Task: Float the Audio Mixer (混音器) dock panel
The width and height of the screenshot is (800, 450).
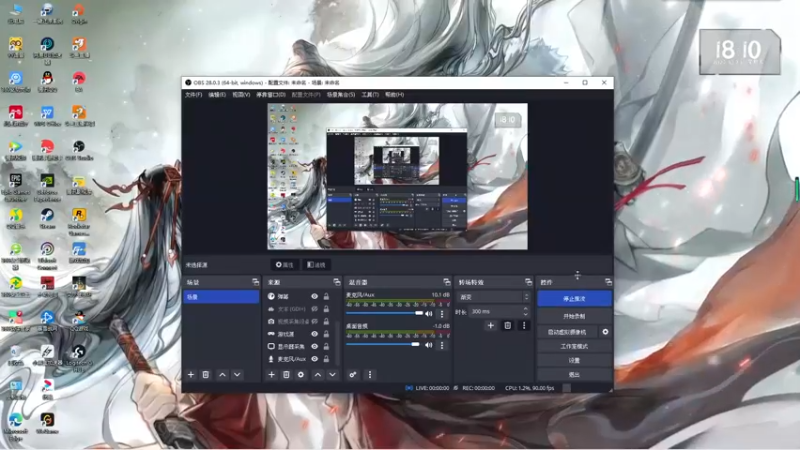Action: (x=446, y=282)
